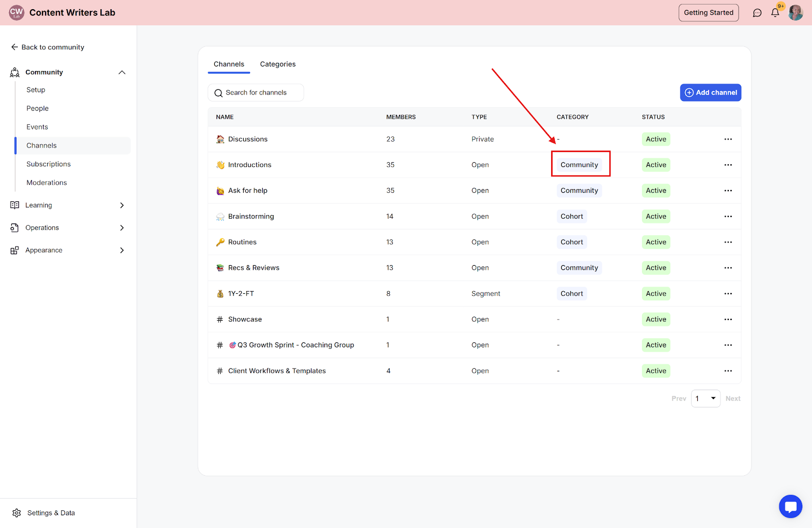Switch to the Categories tab
The height and width of the screenshot is (528, 812).
pos(278,64)
